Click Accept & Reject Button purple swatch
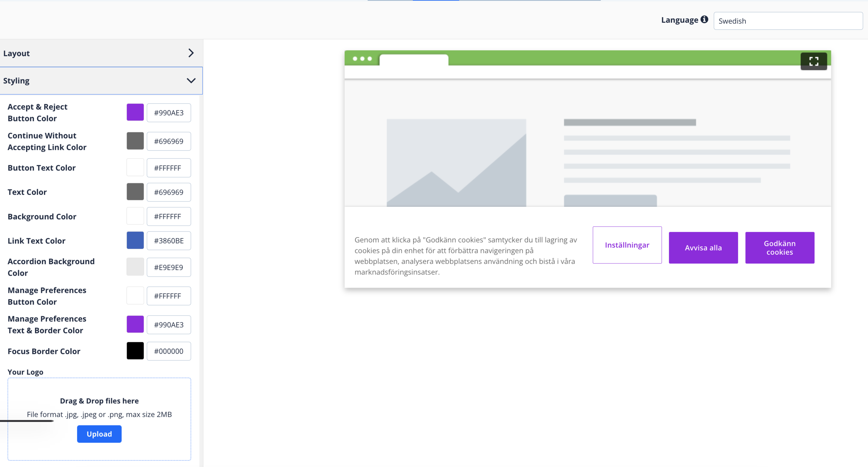Image resolution: width=868 pixels, height=467 pixels. click(x=135, y=112)
